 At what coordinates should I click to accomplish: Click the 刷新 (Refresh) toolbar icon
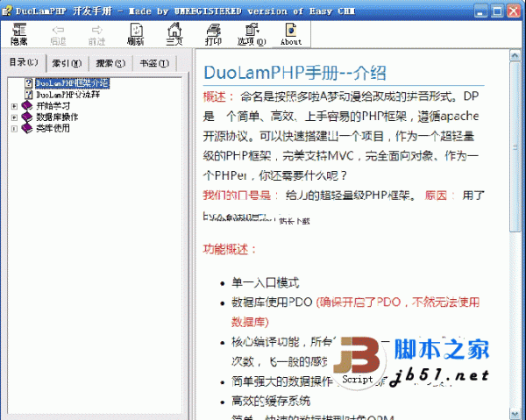(x=136, y=34)
